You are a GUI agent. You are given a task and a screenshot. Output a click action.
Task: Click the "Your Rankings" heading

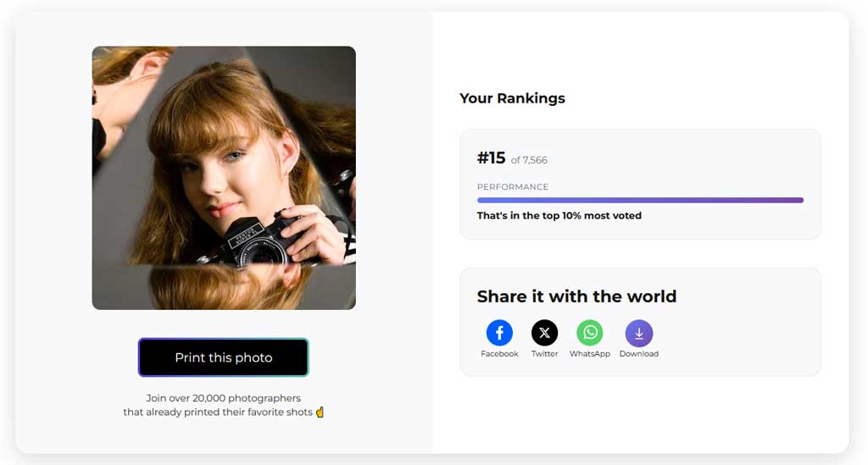click(x=512, y=98)
